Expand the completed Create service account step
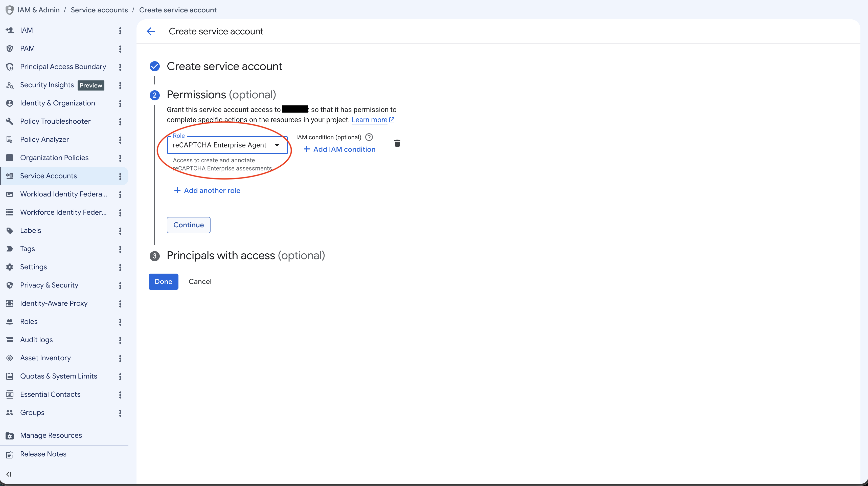Screen dimensions: 868x486 [x=224, y=67]
